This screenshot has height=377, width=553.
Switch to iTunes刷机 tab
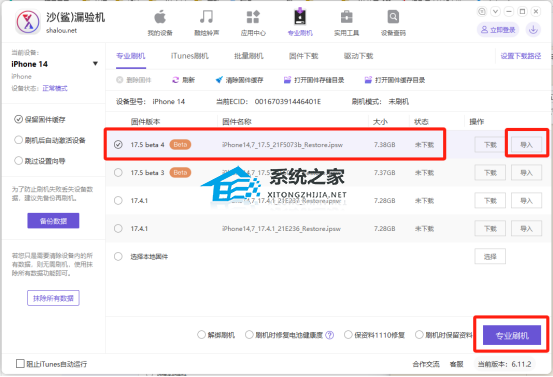[x=190, y=56]
